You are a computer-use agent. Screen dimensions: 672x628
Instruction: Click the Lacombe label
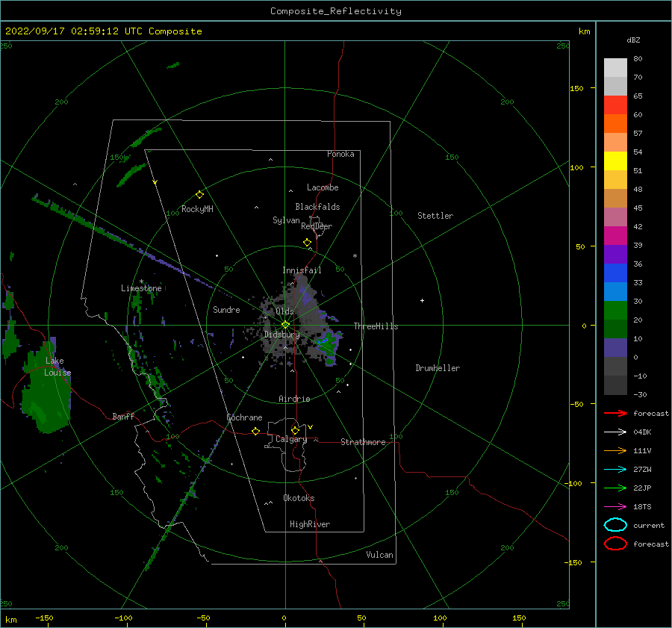tap(323, 187)
